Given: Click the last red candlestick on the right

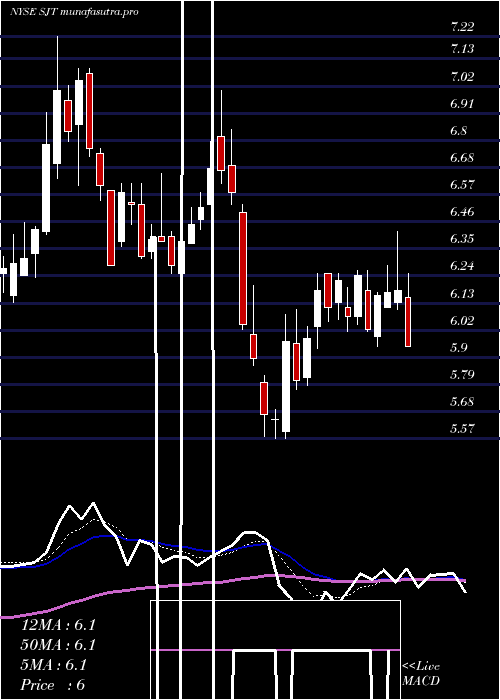Looking at the screenshot, I should tap(408, 310).
